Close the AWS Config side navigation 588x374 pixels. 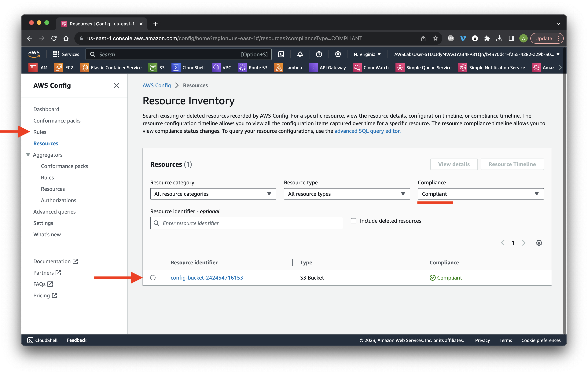[x=116, y=86]
